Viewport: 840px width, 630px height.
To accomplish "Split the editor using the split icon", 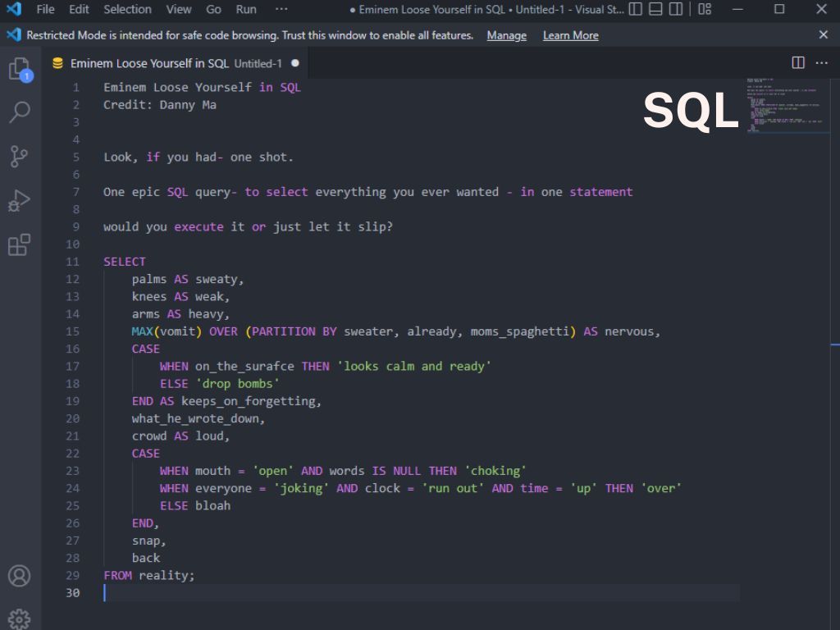I will [x=797, y=62].
